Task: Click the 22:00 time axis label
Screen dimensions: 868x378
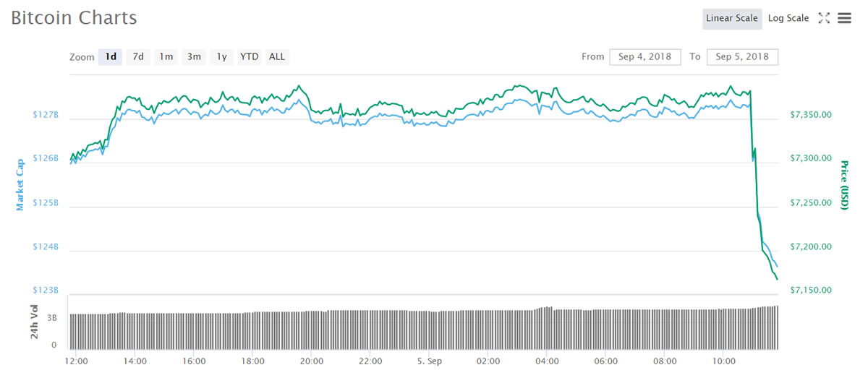Action: pos(370,361)
